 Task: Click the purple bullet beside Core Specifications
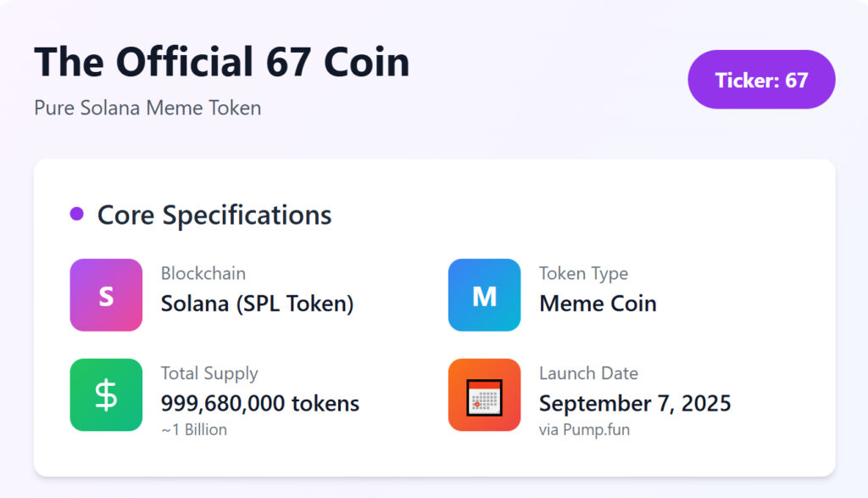(76, 214)
